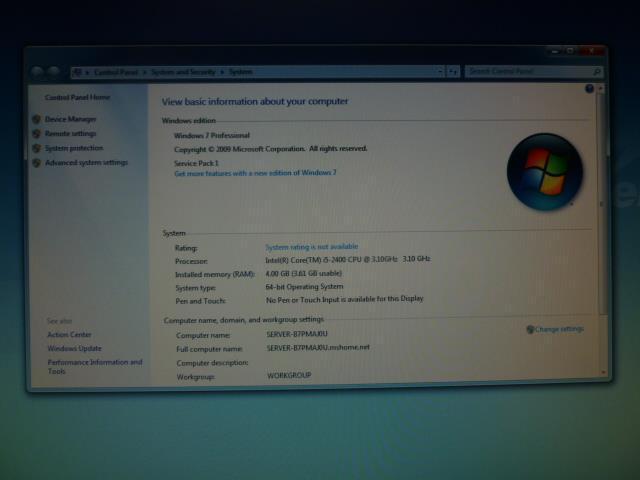Open System protection from the sidebar
Screen dimensions: 640x480
pos(74,148)
